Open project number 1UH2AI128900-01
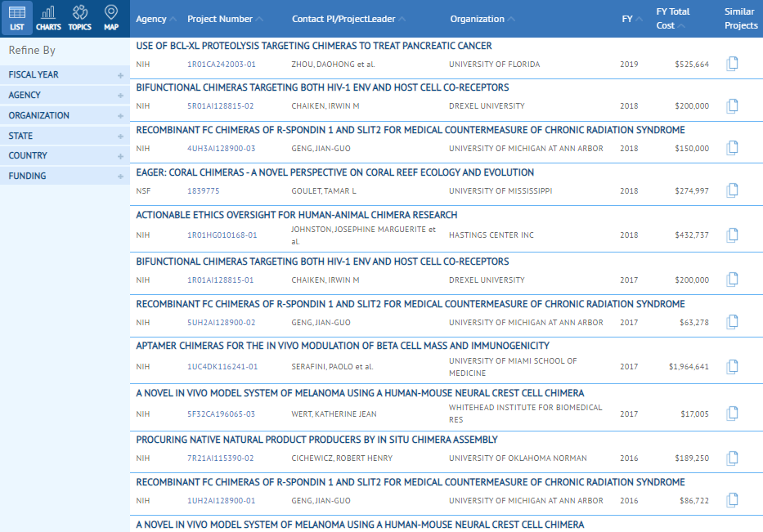Image resolution: width=763 pixels, height=532 pixels. (222, 500)
